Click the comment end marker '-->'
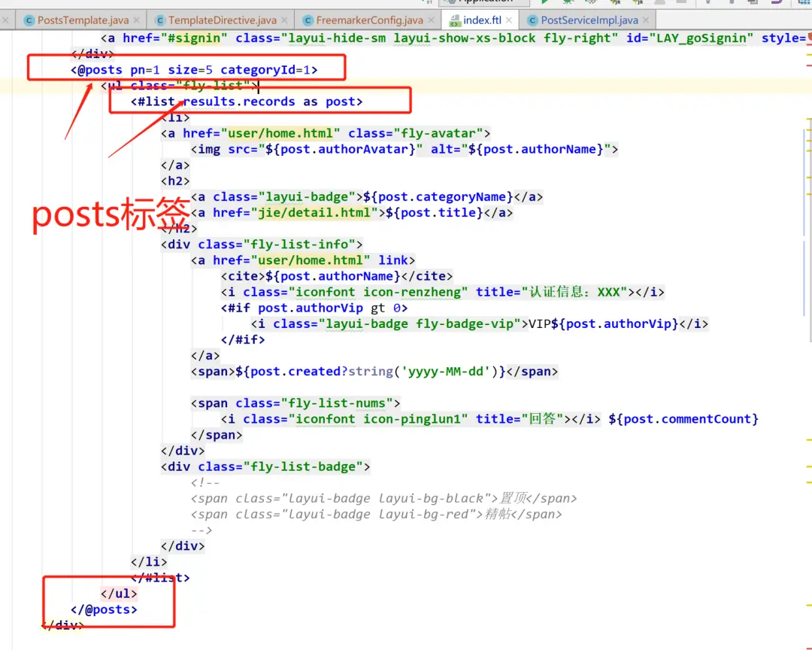 tap(201, 530)
